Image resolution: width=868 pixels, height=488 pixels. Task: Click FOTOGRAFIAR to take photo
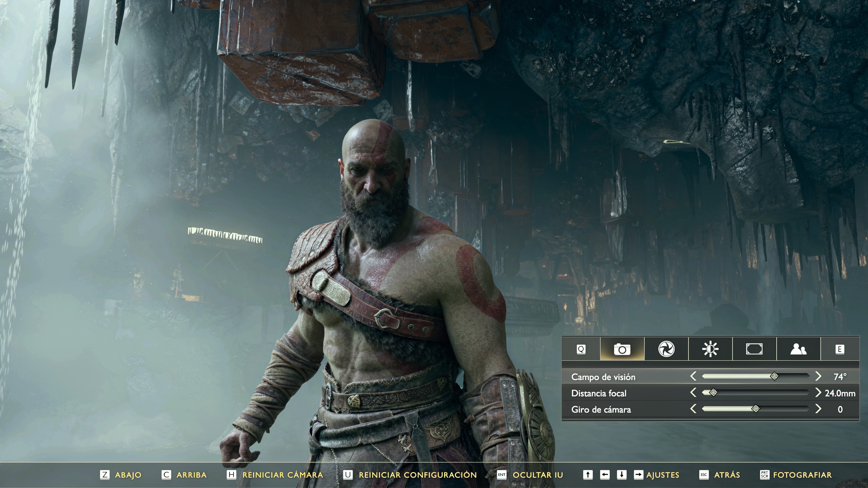pos(802,475)
